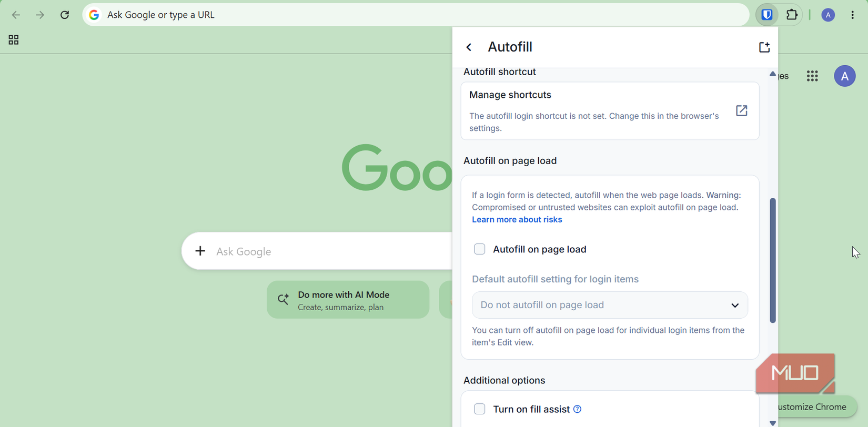Screen dimensions: 868x427
Task: Click the Autofill on page load section heading
Action: pyautogui.click(x=510, y=161)
